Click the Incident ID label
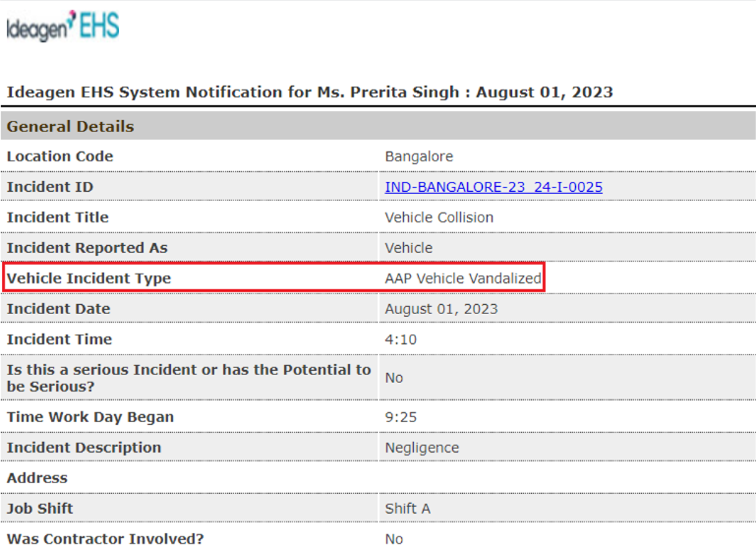Image resolution: width=756 pixels, height=549 pixels. [50, 187]
